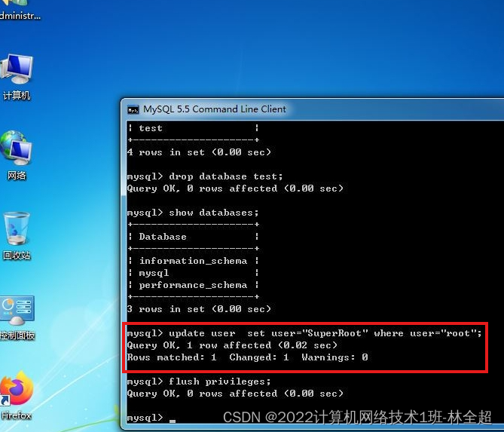
Task: Click the '1 row affected (0.02 sec)' line
Action: click(232, 345)
